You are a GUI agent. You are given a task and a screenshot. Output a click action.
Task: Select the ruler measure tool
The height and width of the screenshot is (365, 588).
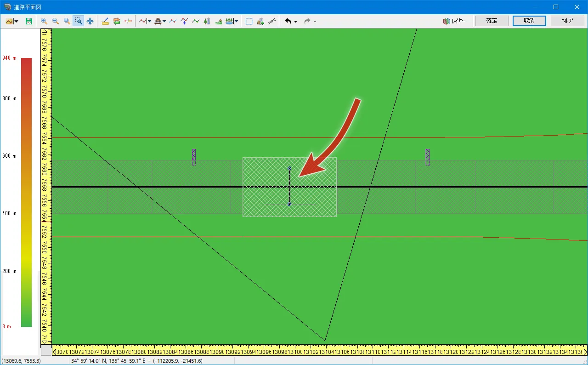pos(105,21)
